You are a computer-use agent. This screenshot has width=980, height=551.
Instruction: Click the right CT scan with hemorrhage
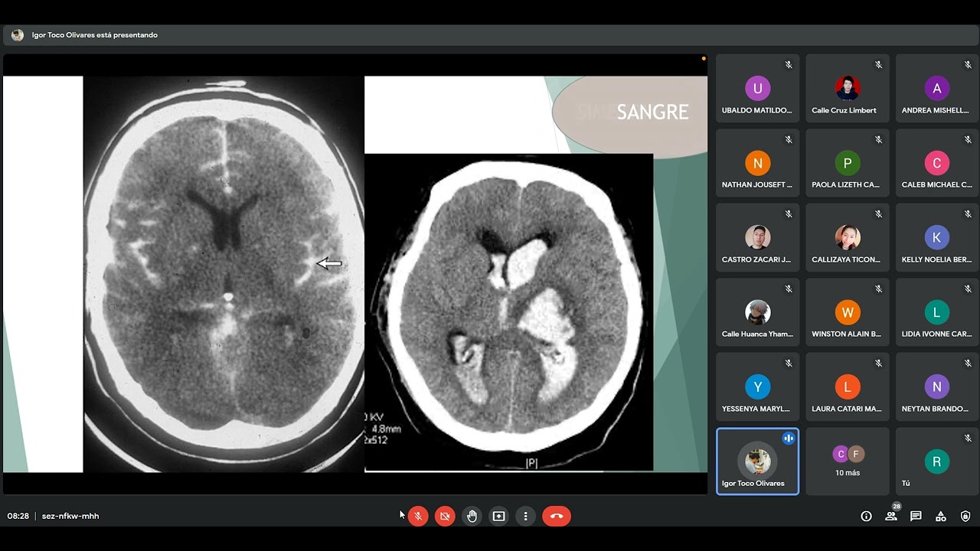coord(509,312)
